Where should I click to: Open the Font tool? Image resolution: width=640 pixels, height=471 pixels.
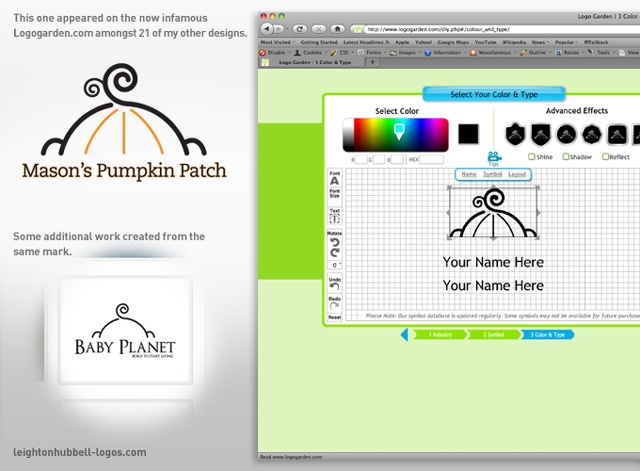[x=335, y=178]
